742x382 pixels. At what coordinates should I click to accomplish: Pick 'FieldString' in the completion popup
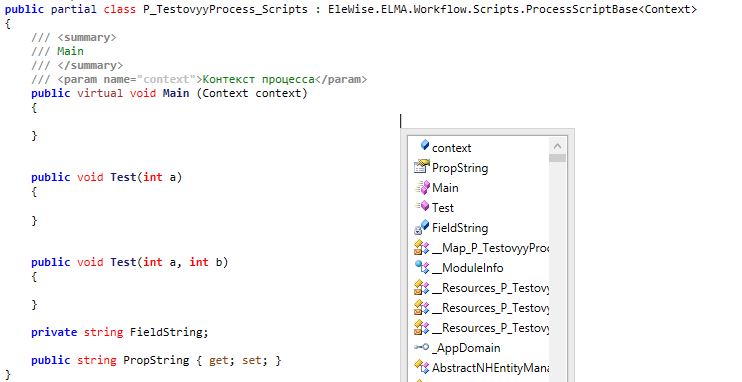[x=460, y=228]
